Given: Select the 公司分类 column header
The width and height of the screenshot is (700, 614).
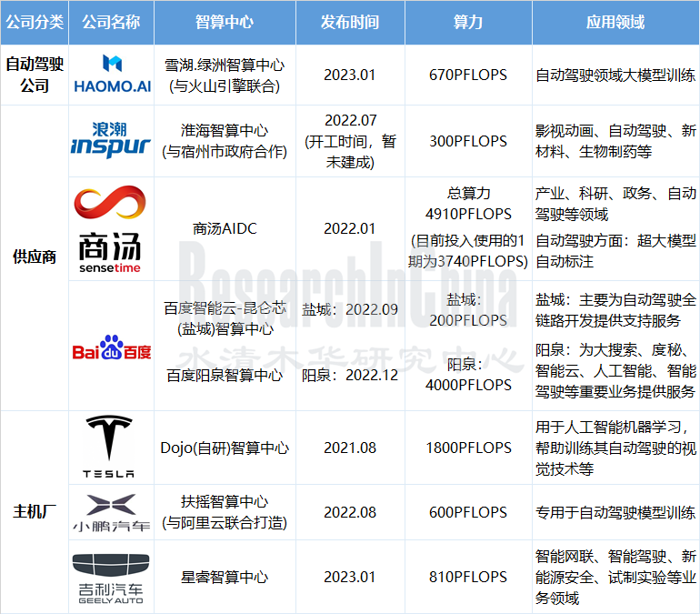Looking at the screenshot, I should [35, 23].
